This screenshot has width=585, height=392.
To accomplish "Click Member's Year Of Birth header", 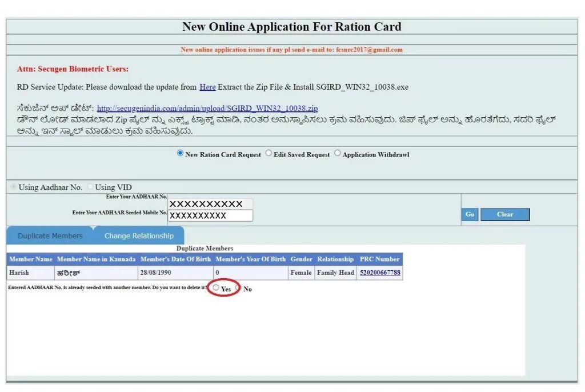I will tap(251, 259).
